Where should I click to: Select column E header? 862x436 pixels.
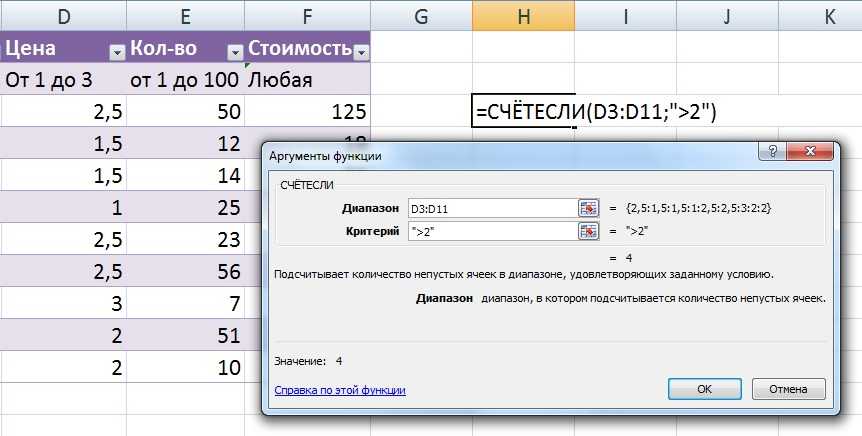(x=185, y=16)
